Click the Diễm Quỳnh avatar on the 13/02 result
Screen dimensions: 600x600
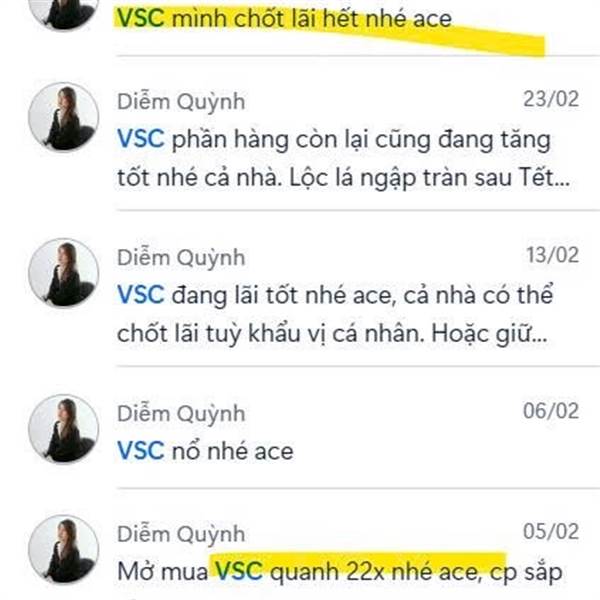click(x=64, y=273)
